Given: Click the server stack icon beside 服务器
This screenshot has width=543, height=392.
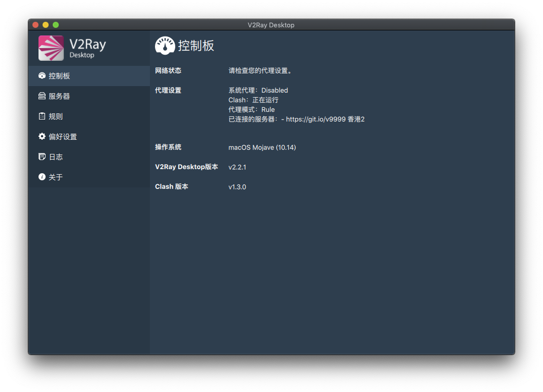Looking at the screenshot, I should tap(42, 96).
